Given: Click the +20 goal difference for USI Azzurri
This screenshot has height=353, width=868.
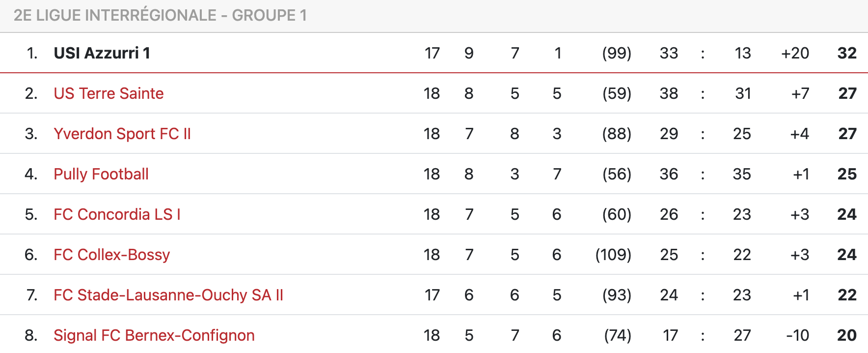Looking at the screenshot, I should click(795, 53).
